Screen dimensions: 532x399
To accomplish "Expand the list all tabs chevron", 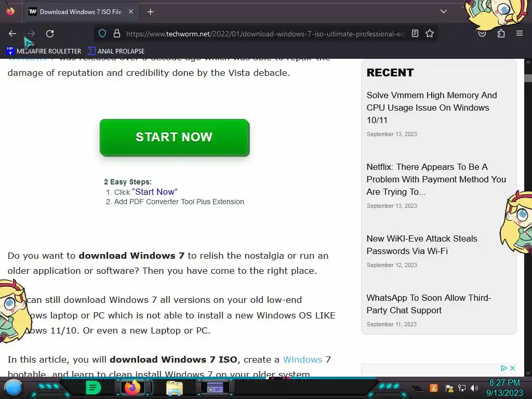I will (x=444, y=11).
